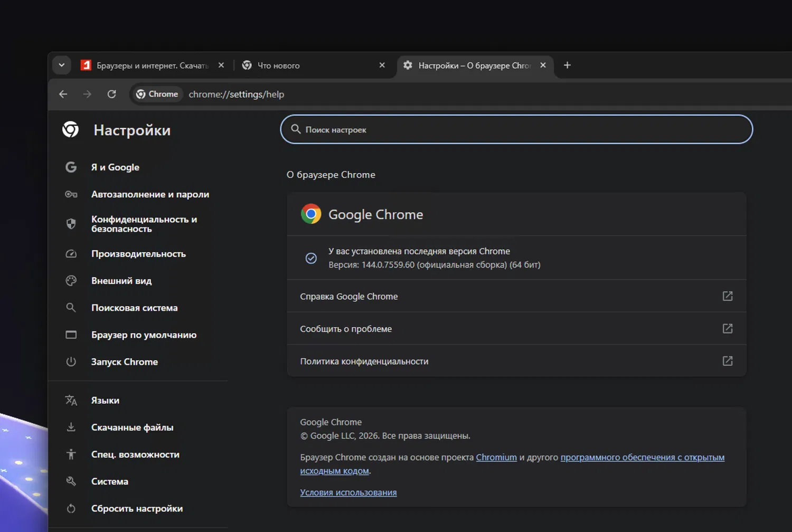Click the Поиск настроек search field
Screen dimensions: 792x532
(x=516, y=129)
